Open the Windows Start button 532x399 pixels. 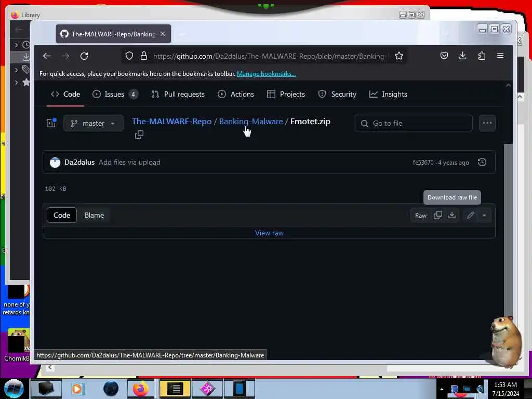pos(14,389)
